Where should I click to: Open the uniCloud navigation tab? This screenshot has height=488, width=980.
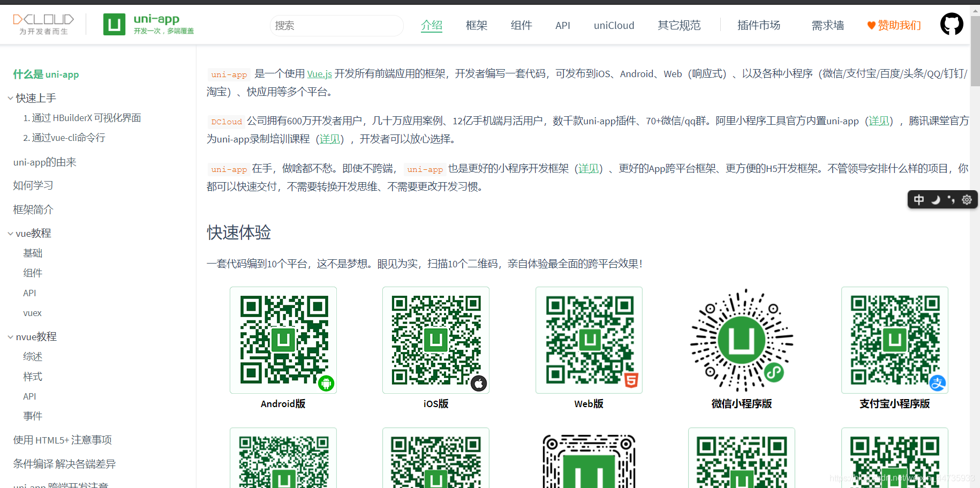coord(614,25)
